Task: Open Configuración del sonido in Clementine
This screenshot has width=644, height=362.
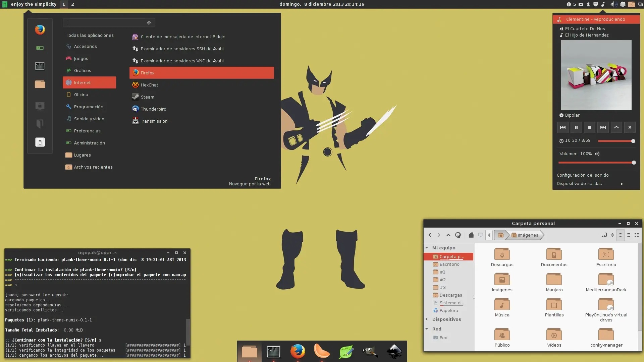Action: point(583,175)
